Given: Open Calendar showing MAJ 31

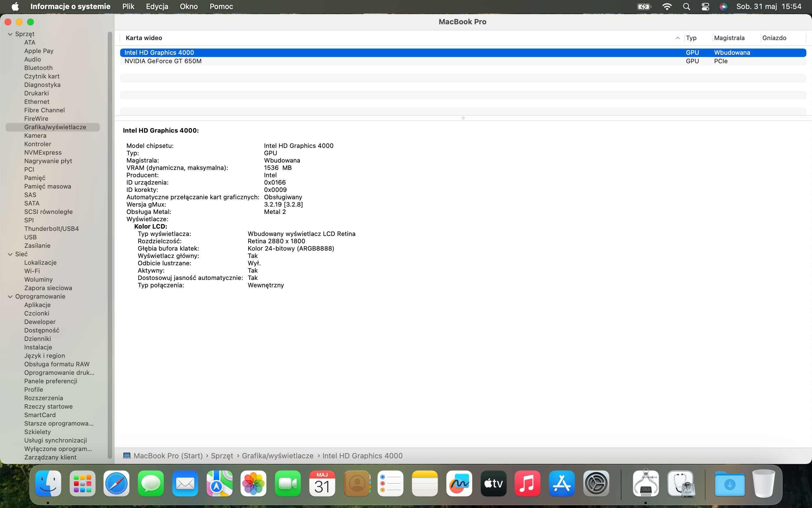Looking at the screenshot, I should click(322, 483).
